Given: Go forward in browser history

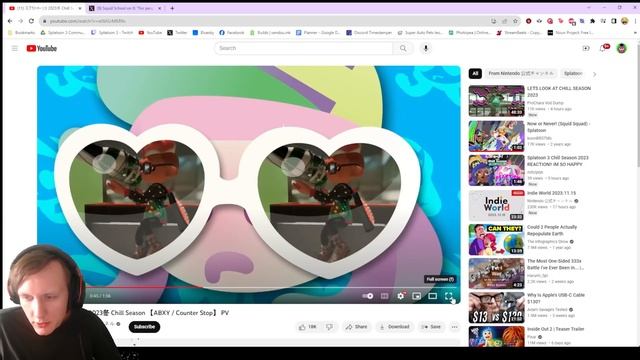Looking at the screenshot, I should pos(20,21).
